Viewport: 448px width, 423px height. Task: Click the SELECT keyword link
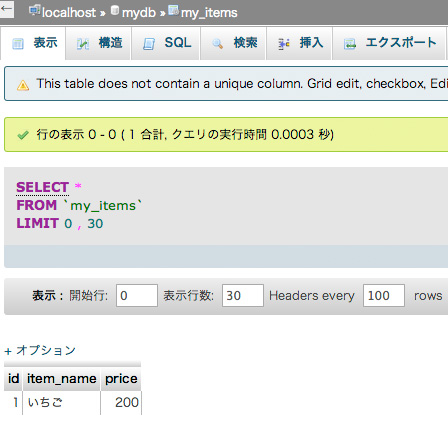pyautogui.click(x=43, y=187)
